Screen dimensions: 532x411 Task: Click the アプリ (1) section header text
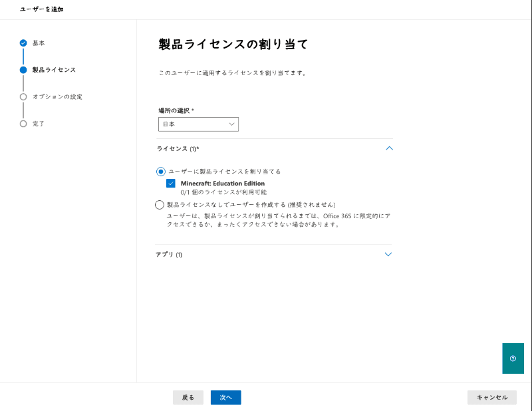(x=169, y=255)
